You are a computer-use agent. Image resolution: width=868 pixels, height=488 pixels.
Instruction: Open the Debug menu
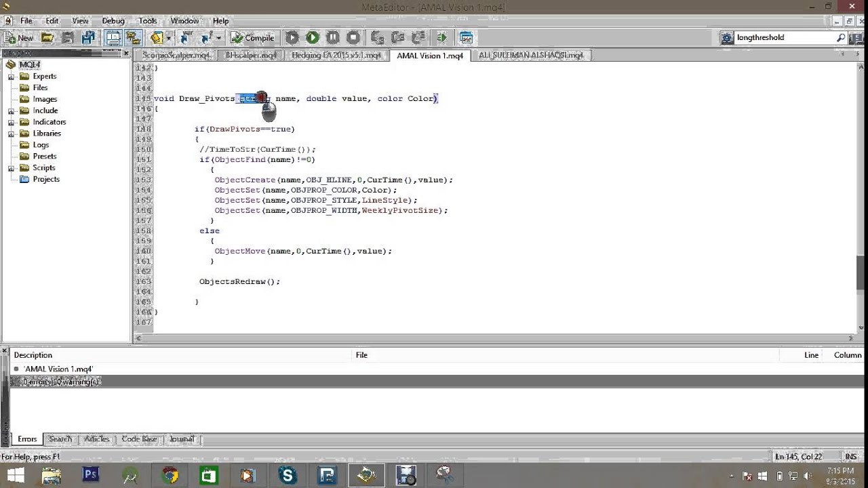[113, 21]
